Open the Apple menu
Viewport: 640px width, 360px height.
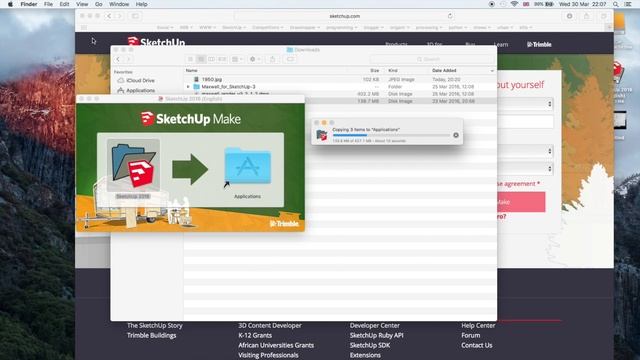point(10,4)
